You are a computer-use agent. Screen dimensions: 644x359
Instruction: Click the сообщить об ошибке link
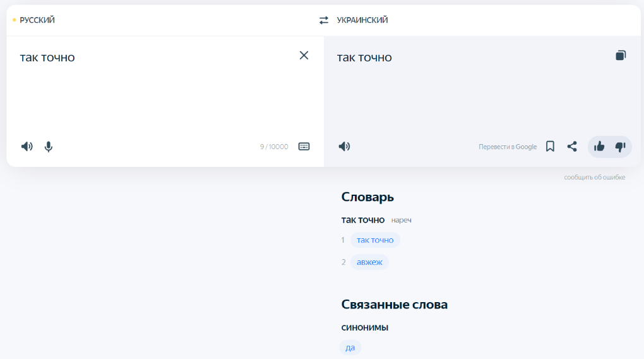[594, 178]
